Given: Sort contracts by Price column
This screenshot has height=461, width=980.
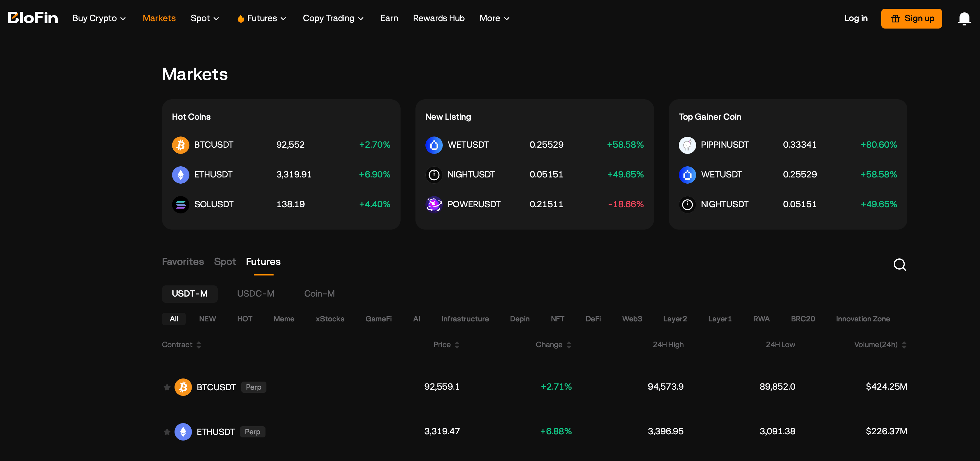Looking at the screenshot, I should 446,344.
